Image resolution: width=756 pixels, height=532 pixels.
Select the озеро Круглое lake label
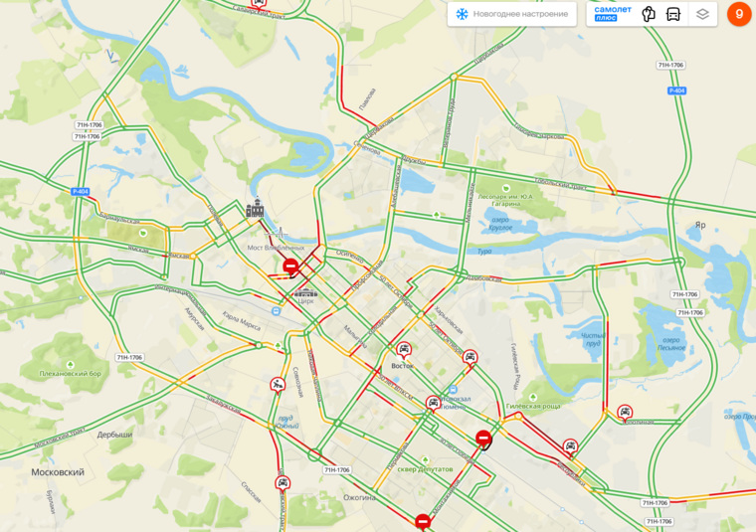tap(500, 223)
